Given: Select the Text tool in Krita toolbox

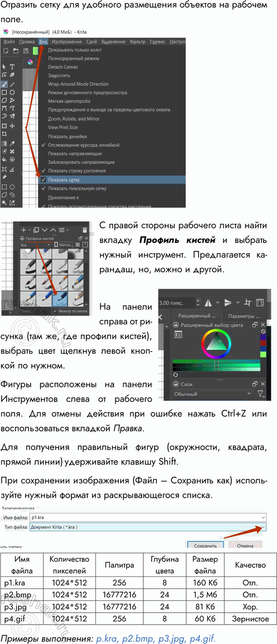Looking at the screenshot, I should click(13, 67).
